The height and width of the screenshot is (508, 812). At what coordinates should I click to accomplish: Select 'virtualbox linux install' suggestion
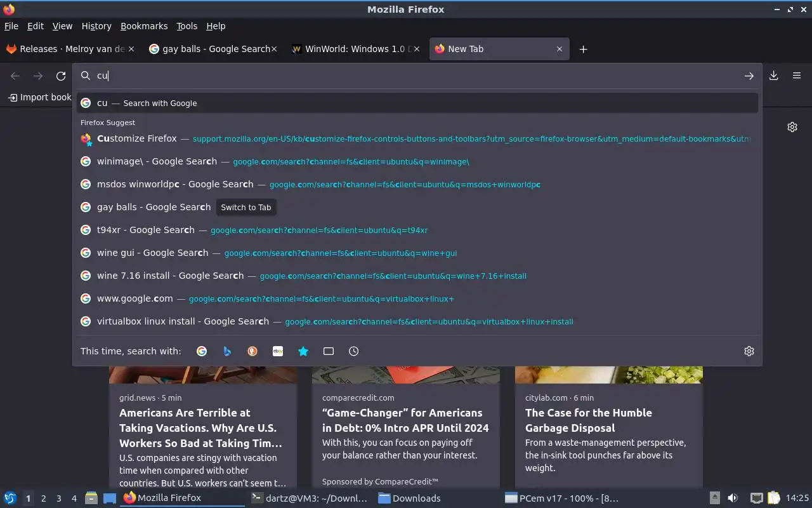[417, 321]
